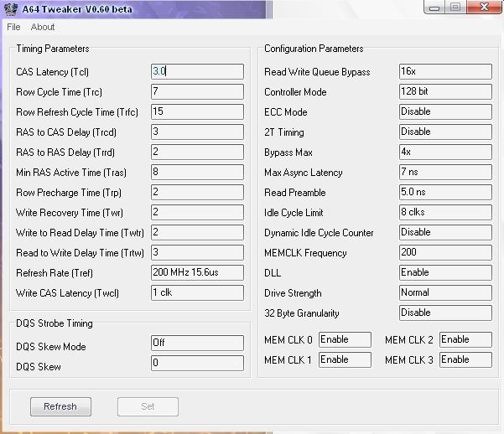Open the File menu
The height and width of the screenshot is (434, 504).
[x=13, y=27]
